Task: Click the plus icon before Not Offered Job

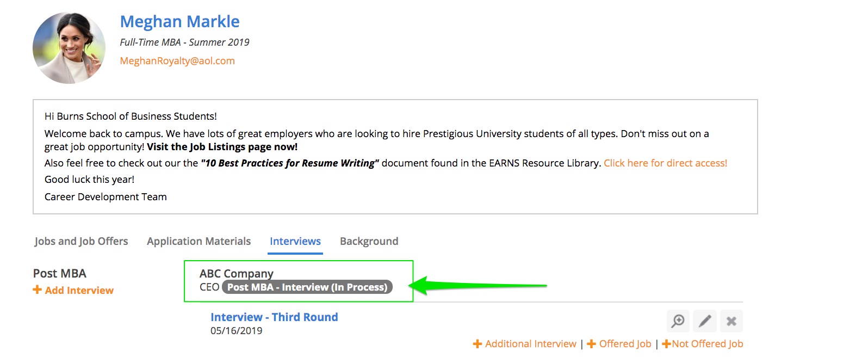Action: point(666,344)
